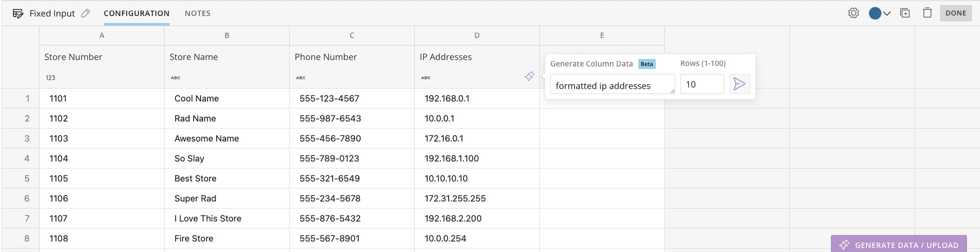Click the pencil icon to rename Fixed Input

point(86,13)
